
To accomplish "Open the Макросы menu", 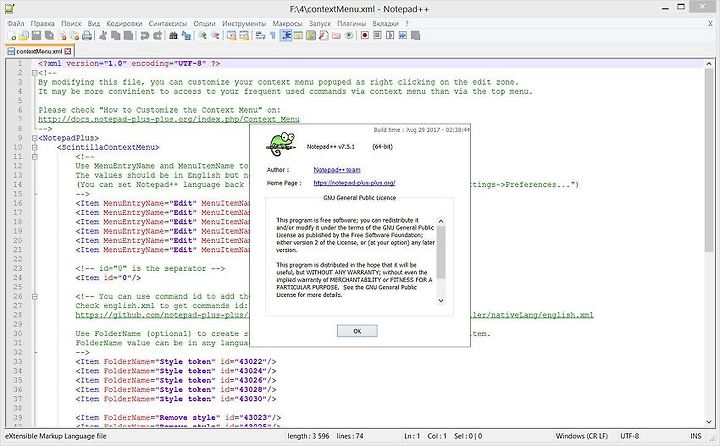I will (x=287, y=23).
